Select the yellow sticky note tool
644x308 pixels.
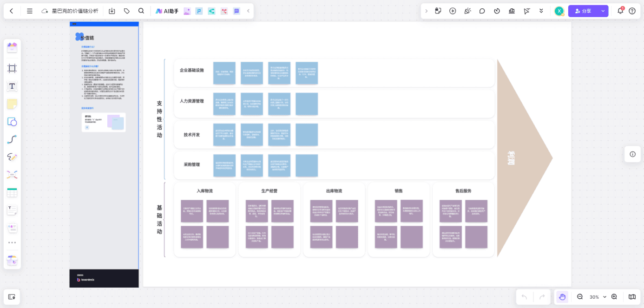pos(12,104)
